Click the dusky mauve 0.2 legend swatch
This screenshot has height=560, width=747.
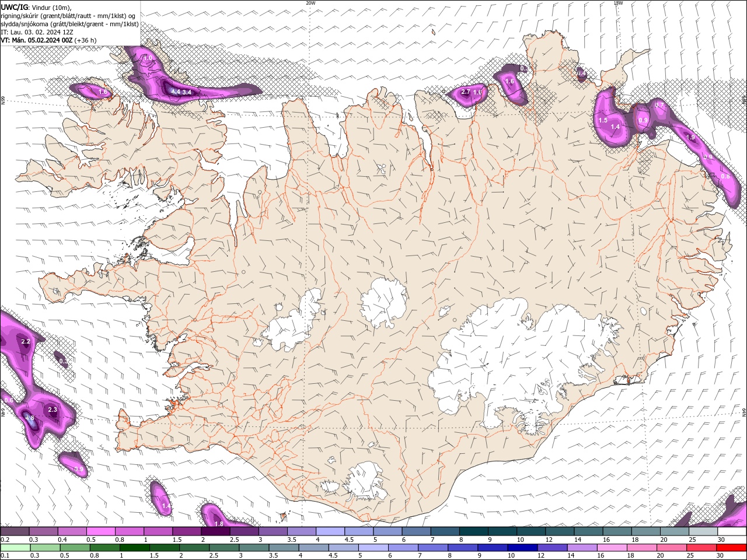pos(15,531)
